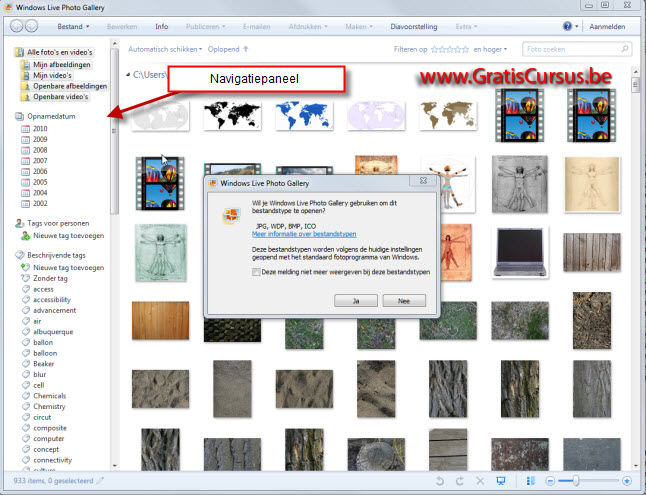This screenshot has width=646, height=495.
Task: Click the Bewerken toolbar item
Action: coord(122,26)
